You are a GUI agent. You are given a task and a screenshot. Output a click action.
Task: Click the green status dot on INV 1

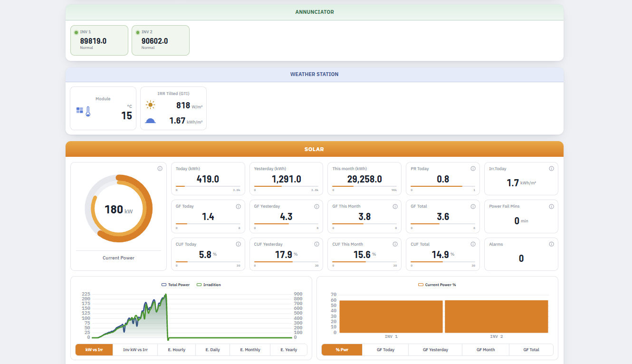pyautogui.click(x=76, y=32)
